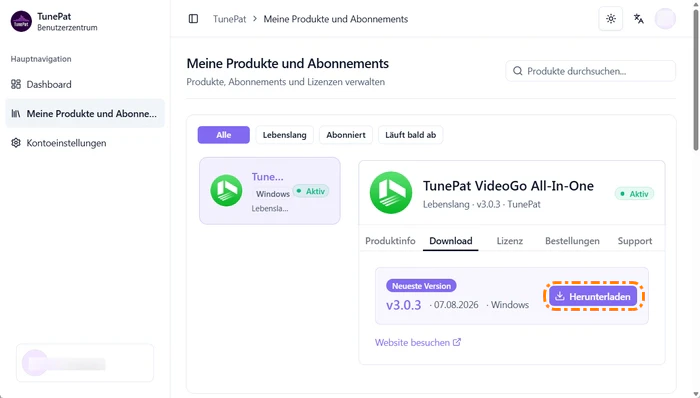Click the Dashboard grid icon
Viewport: 700px width, 398px height.
pos(16,84)
